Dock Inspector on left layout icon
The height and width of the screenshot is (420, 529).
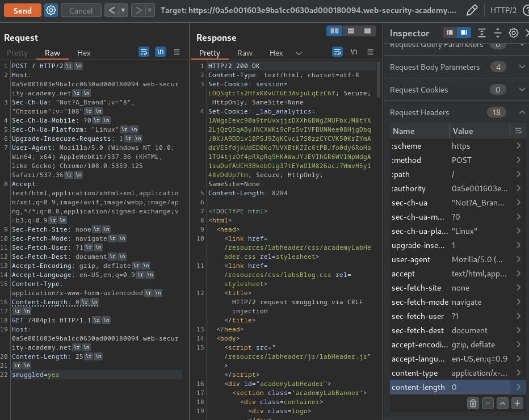click(450, 33)
